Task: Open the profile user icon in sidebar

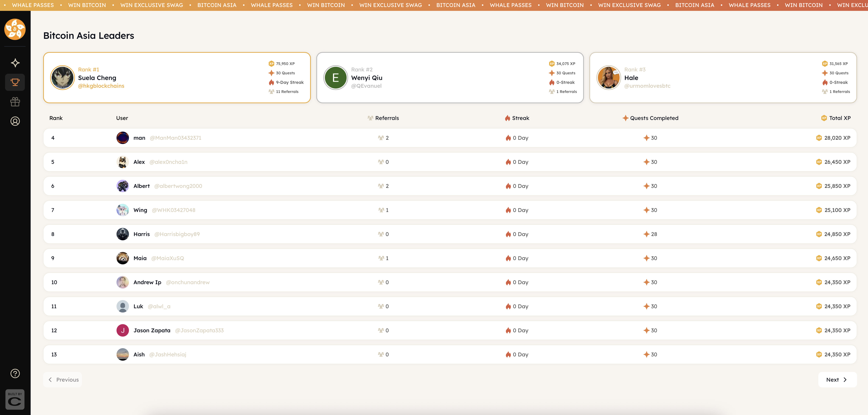Action: click(15, 121)
